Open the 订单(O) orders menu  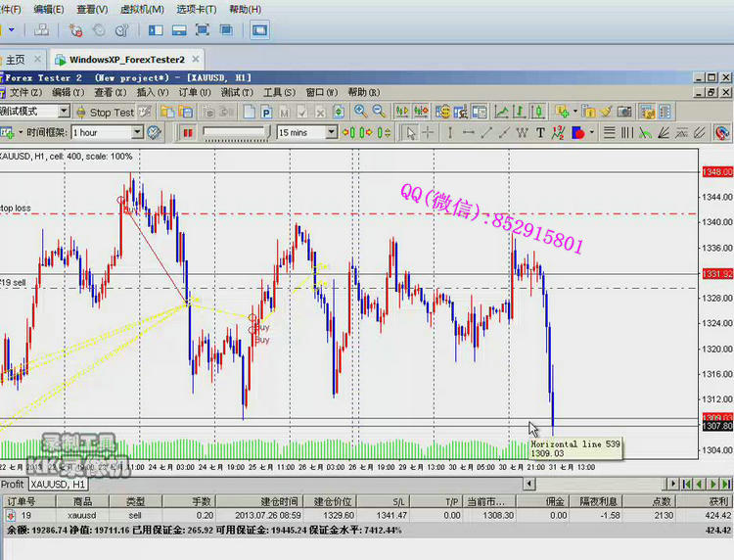click(x=194, y=92)
